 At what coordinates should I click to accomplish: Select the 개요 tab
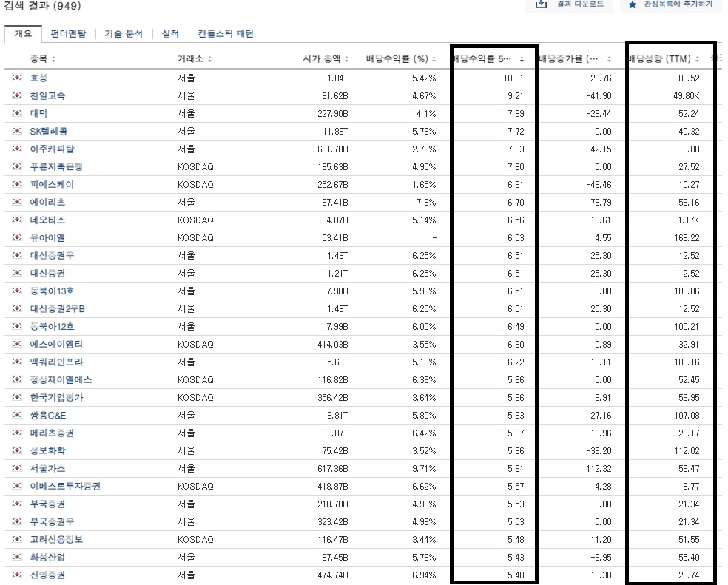click(x=23, y=33)
